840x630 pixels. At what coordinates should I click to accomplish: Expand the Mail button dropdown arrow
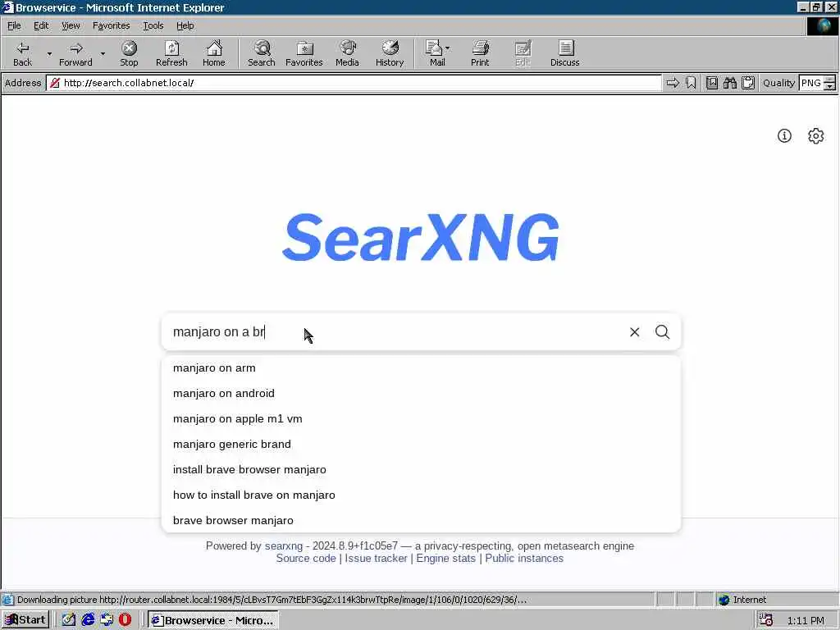pos(447,48)
